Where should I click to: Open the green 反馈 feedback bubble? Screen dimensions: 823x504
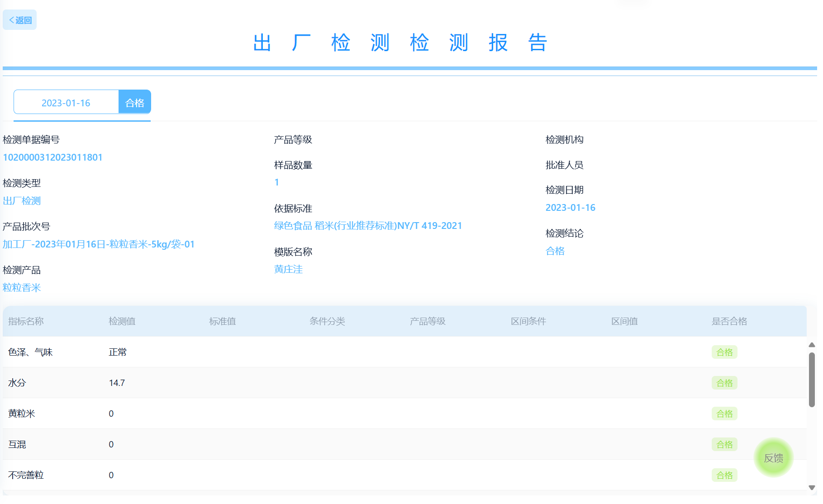point(773,458)
